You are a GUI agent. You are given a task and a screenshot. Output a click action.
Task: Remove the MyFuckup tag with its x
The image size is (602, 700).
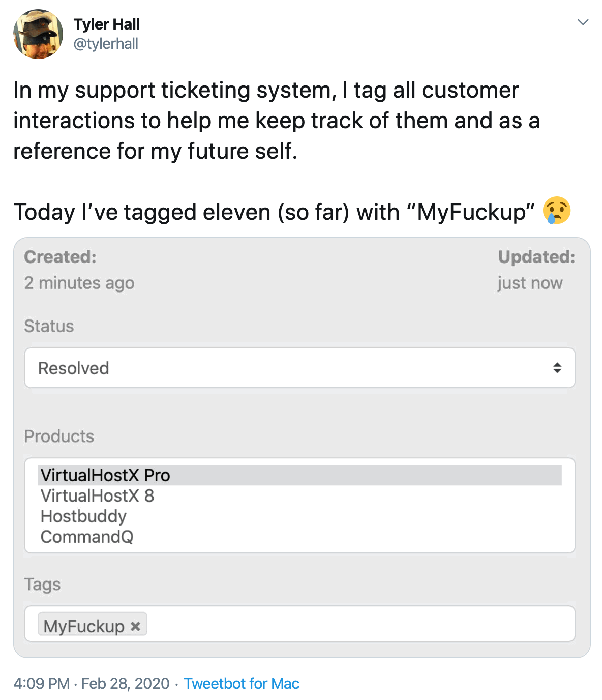135,626
